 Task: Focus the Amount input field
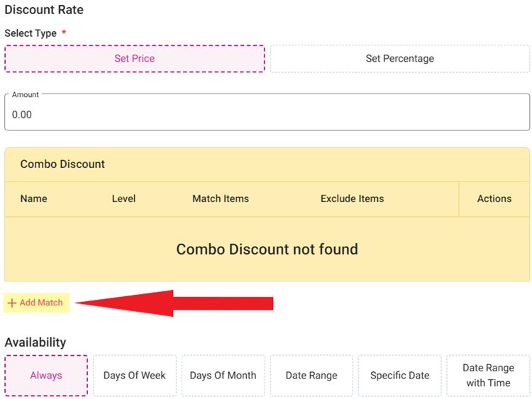(267, 114)
